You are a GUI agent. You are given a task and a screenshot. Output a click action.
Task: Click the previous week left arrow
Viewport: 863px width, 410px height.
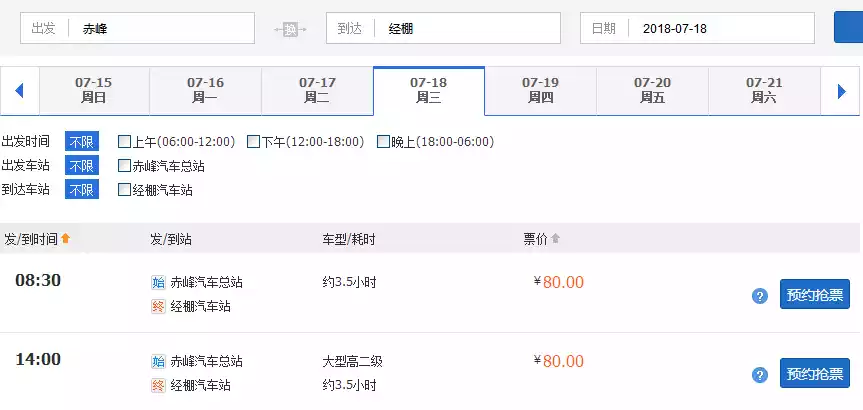(x=18, y=91)
